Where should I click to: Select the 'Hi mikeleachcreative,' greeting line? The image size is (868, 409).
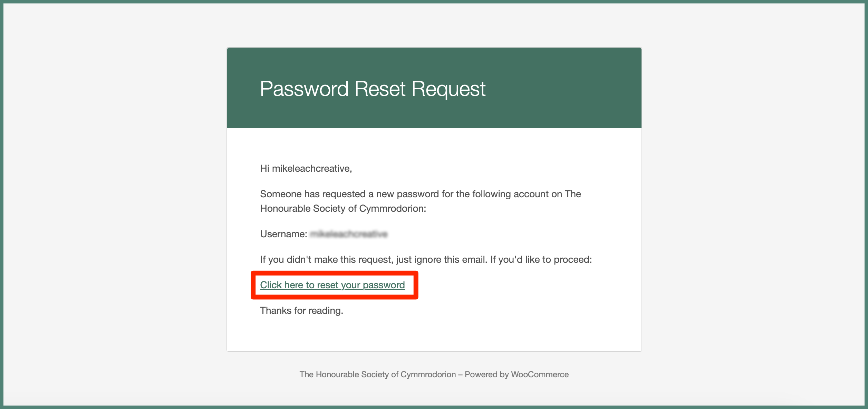click(x=306, y=168)
